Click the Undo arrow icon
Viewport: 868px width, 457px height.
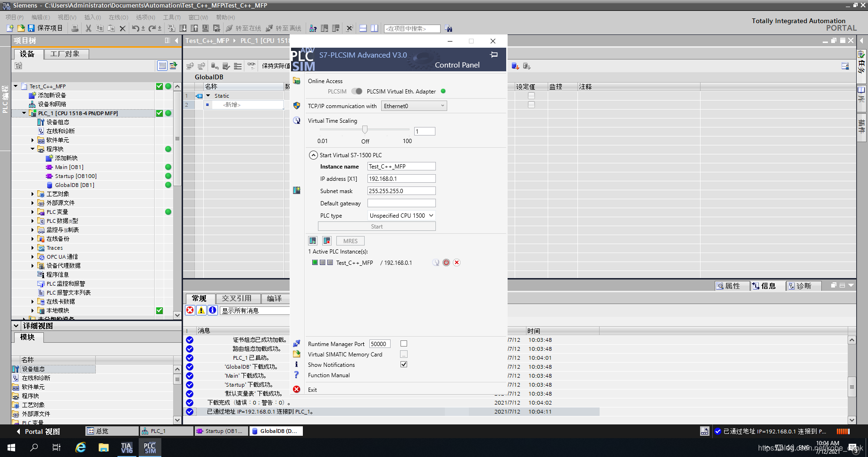pyautogui.click(x=136, y=28)
